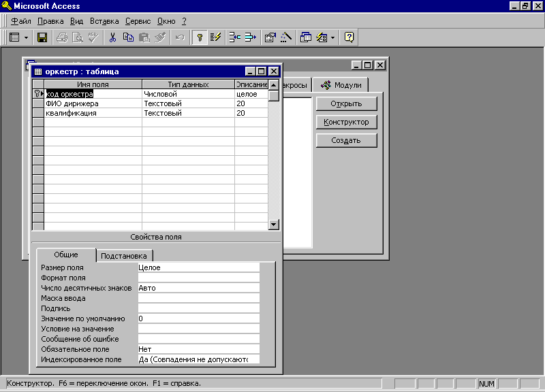Click the Имя поля column header
Image resolution: width=545 pixels, height=392 pixels.
(93, 84)
